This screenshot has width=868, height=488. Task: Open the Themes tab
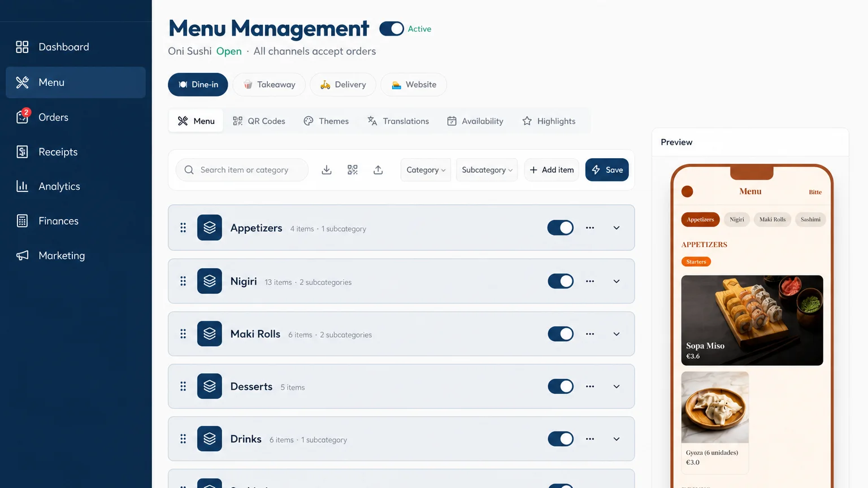tap(326, 121)
